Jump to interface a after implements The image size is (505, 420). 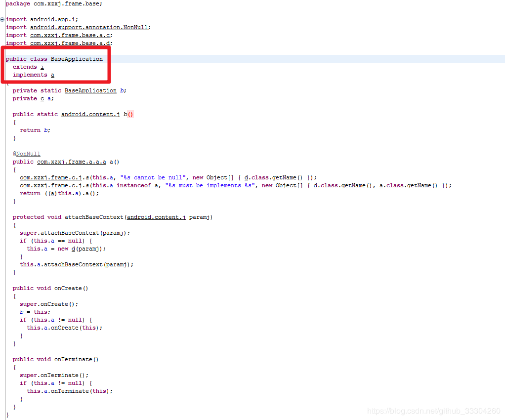pos(52,75)
